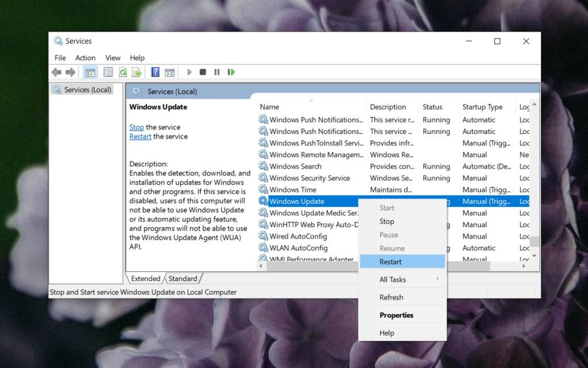Viewport: 588px width, 368px height.
Task: Open properties via the toolbar properties icon
Action: 107,72
